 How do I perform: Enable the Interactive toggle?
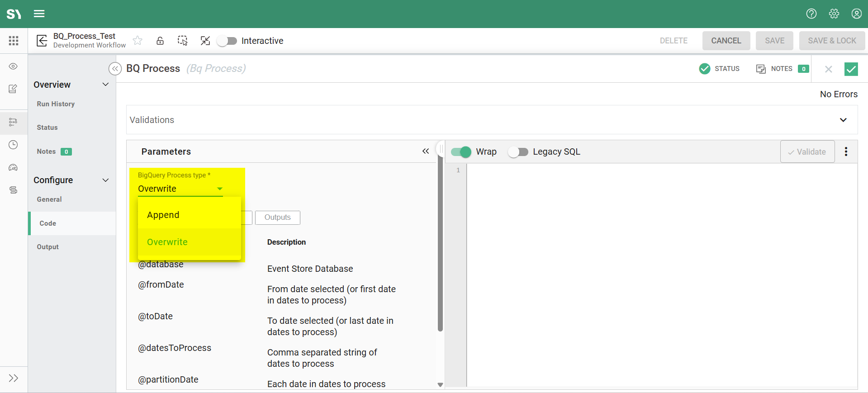[x=227, y=41]
